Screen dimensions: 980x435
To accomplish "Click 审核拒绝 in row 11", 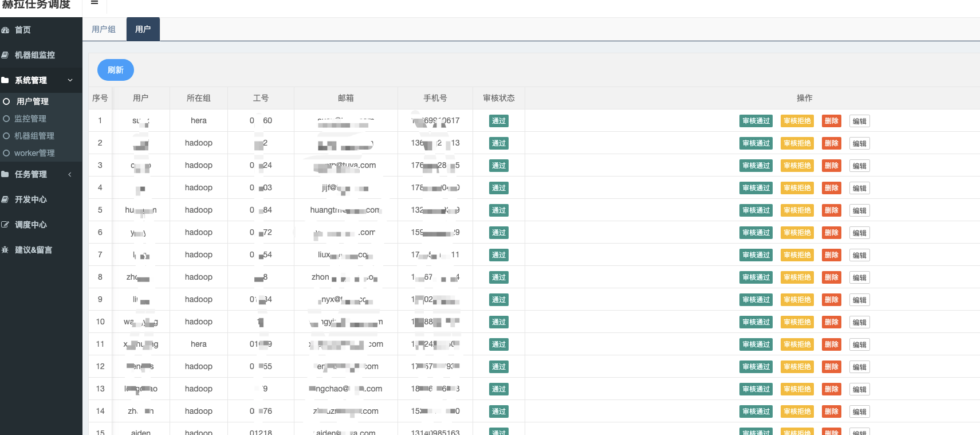I will [797, 344].
